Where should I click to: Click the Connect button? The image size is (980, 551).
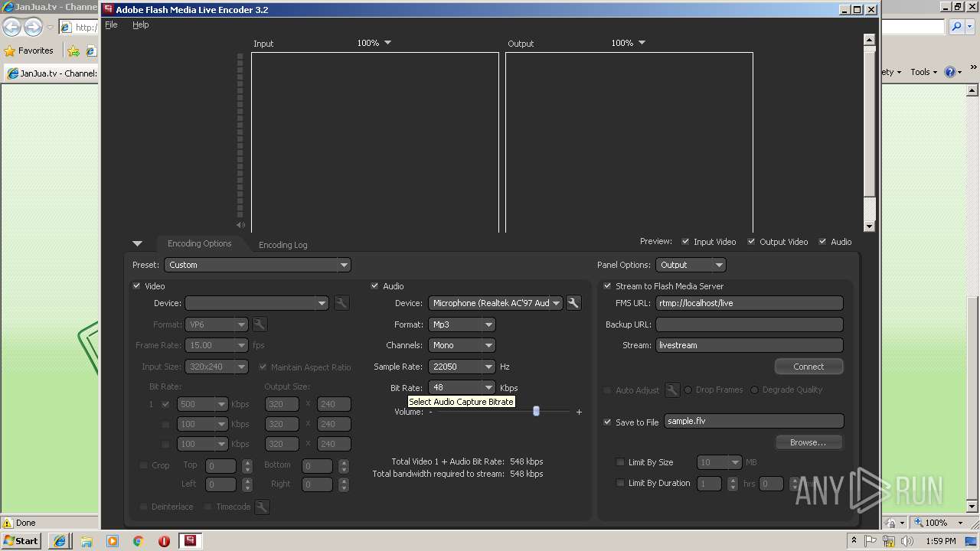pyautogui.click(x=808, y=367)
